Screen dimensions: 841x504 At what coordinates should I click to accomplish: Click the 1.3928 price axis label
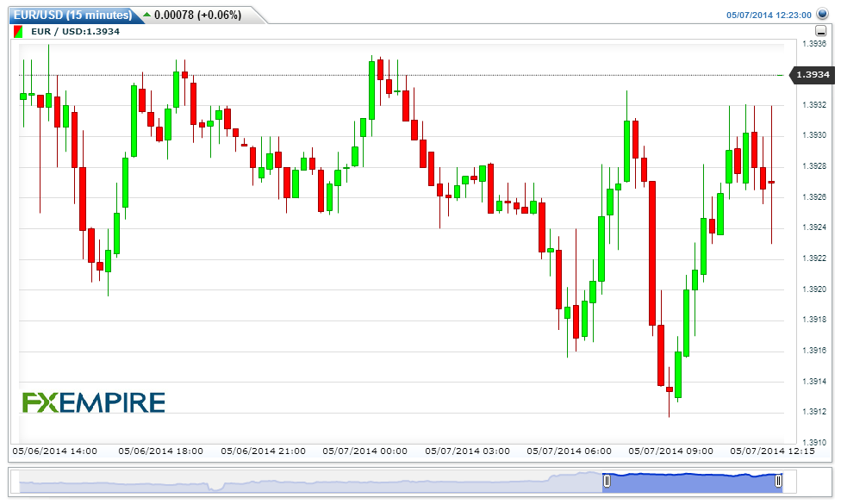[x=814, y=166]
